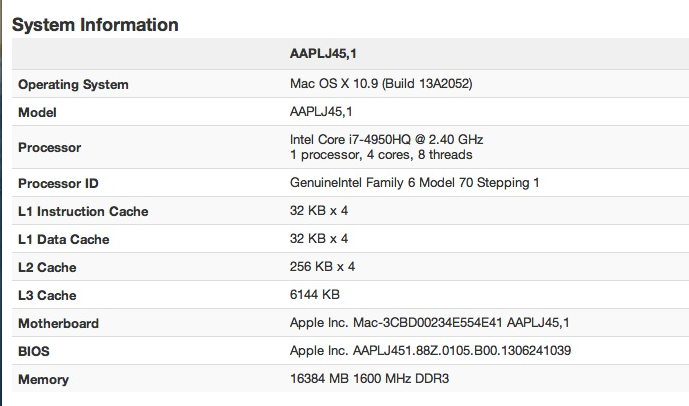Select the Mac-3CBD00234E554E41 motherboard value
This screenshot has height=406, width=689.
(429, 323)
